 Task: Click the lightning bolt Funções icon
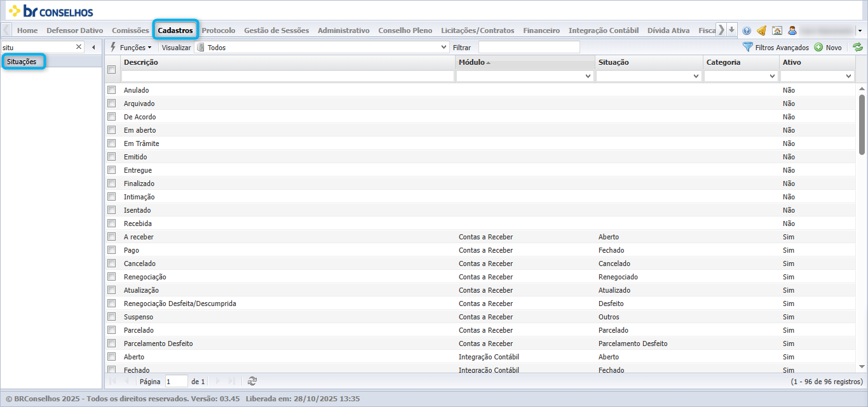(x=113, y=47)
